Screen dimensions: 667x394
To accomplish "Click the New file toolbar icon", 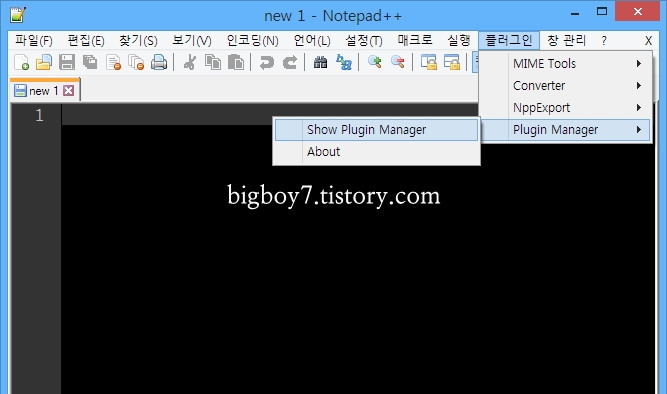I will coord(21,62).
